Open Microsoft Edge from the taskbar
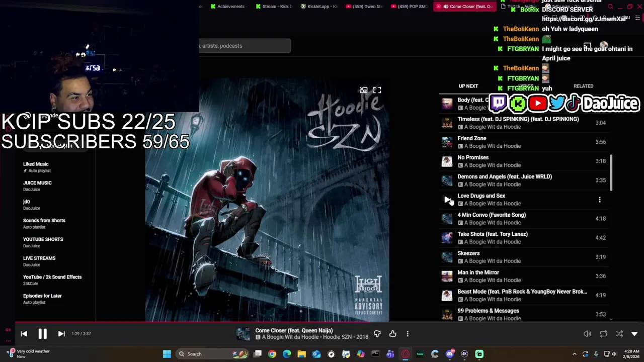The height and width of the screenshot is (362, 644). pyautogui.click(x=287, y=354)
